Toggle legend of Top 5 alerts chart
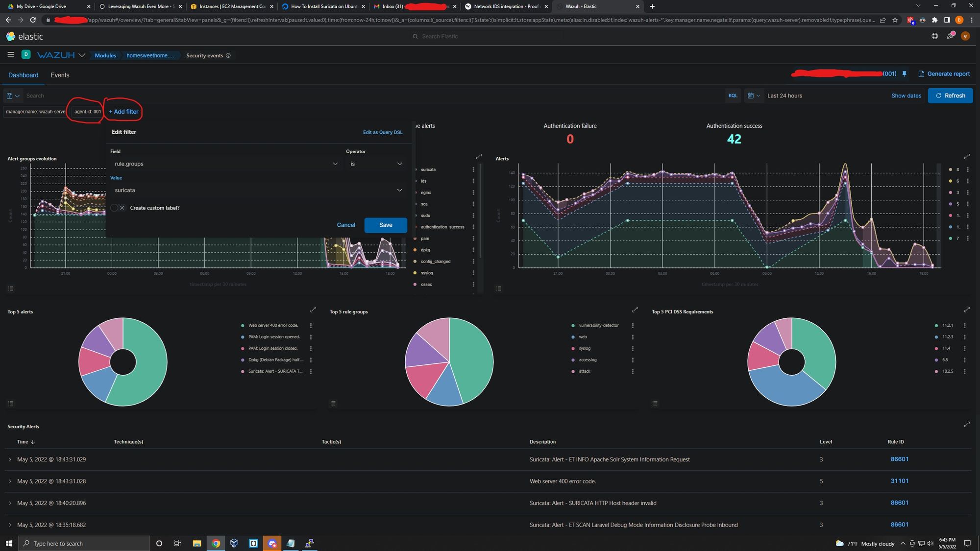Image resolution: width=980 pixels, height=551 pixels. point(11,403)
